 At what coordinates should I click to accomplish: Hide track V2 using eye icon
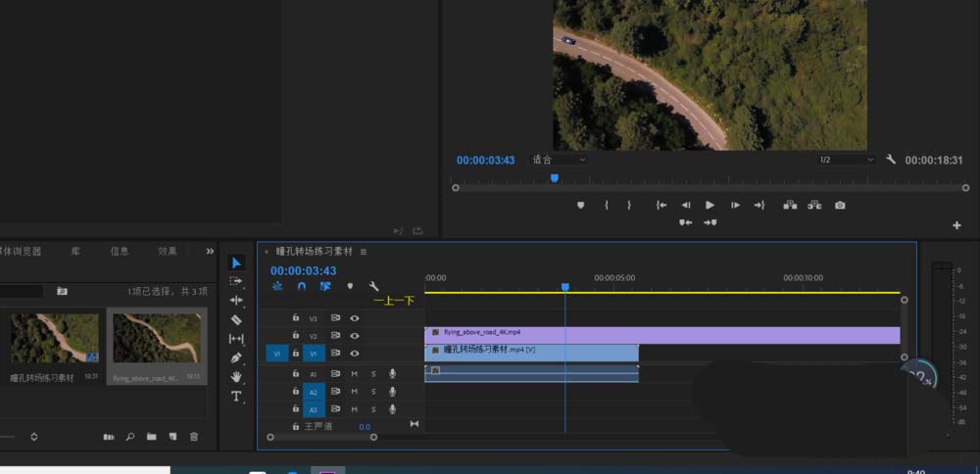[355, 336]
